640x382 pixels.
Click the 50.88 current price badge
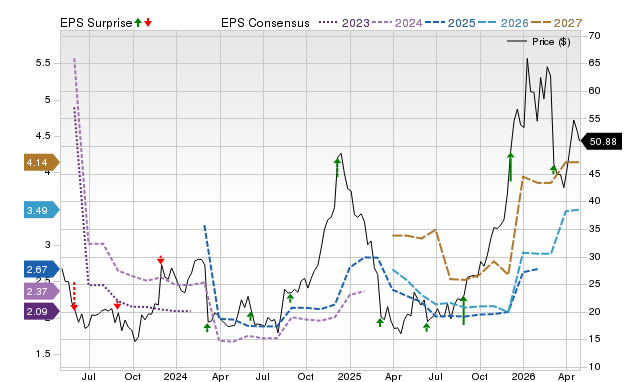601,142
